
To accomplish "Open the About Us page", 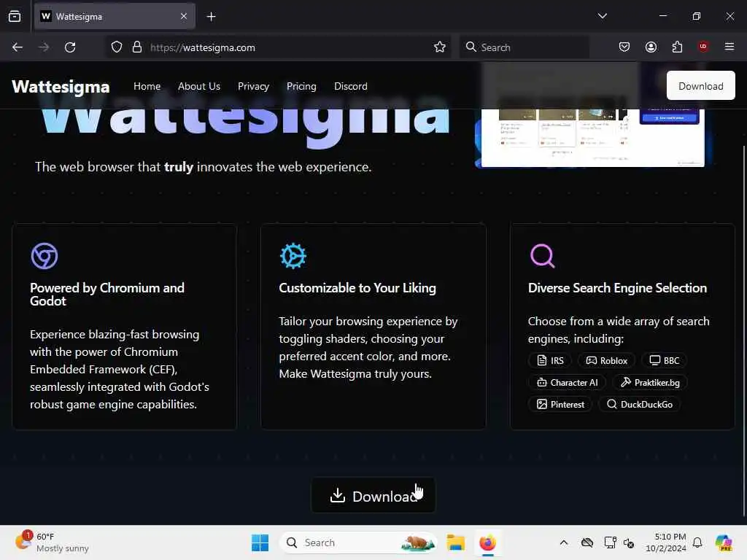I will 199,86.
